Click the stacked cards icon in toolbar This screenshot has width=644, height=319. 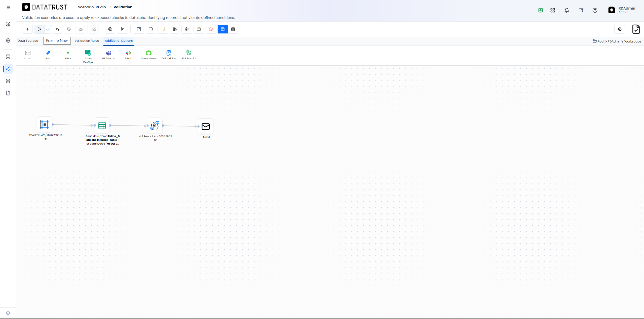199,29
